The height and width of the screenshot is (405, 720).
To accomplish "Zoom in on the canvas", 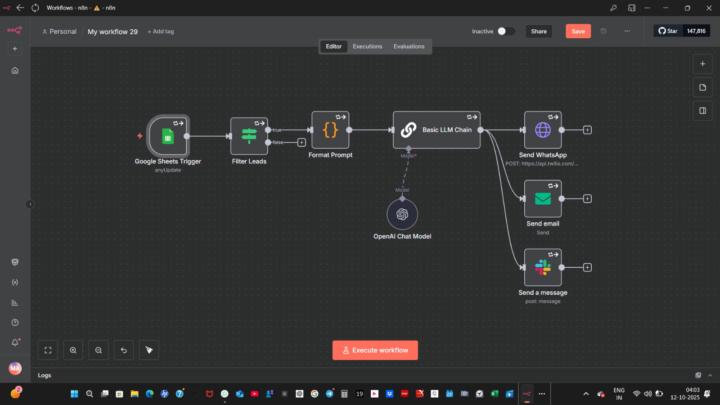I will point(73,350).
